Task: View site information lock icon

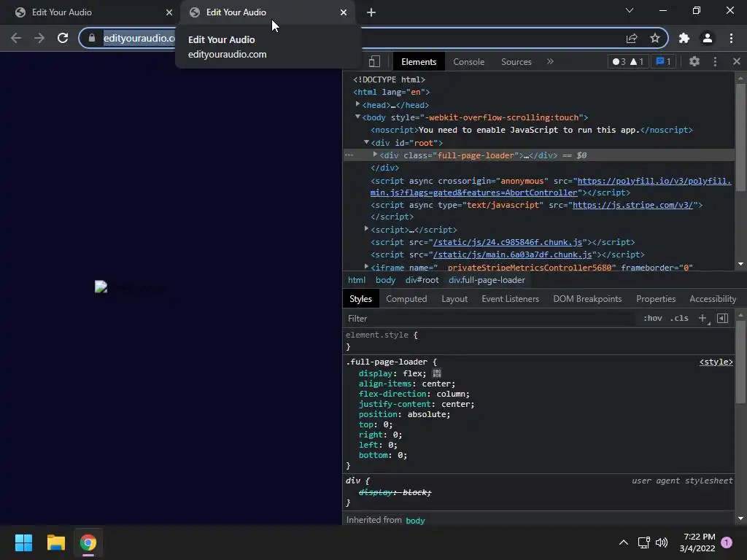Action: 92,38
